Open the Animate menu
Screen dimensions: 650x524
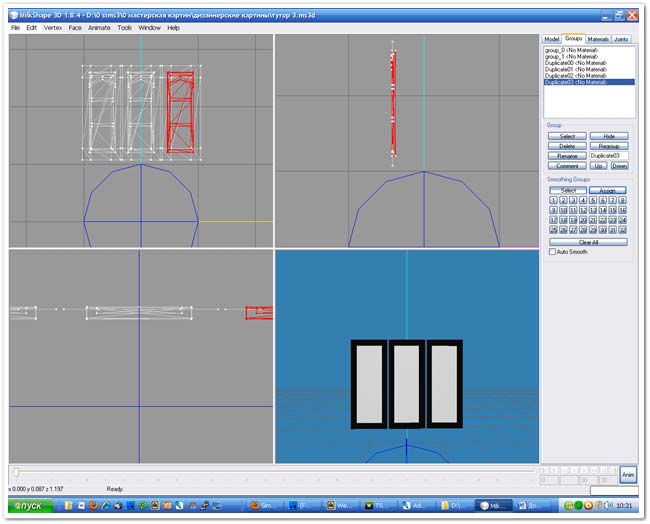pyautogui.click(x=99, y=28)
